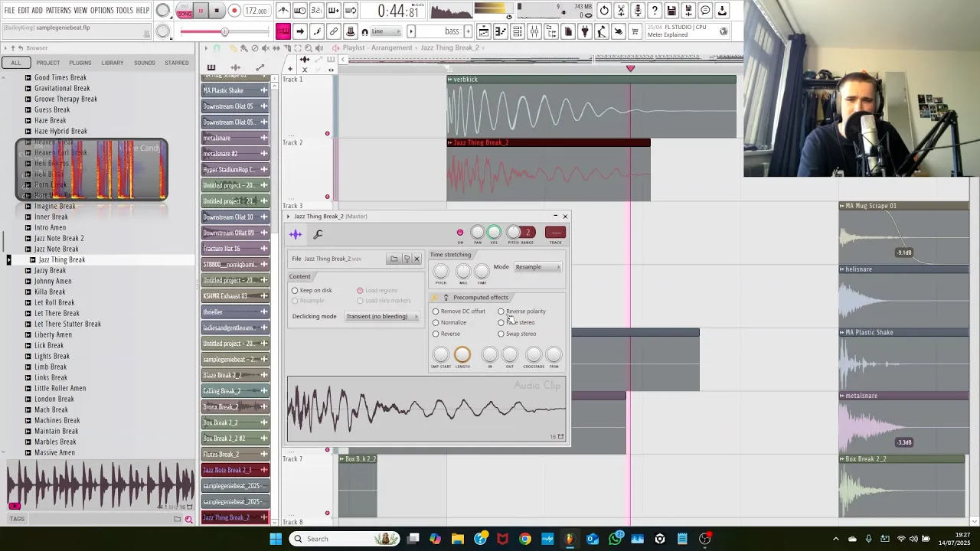The height and width of the screenshot is (551, 980).
Task: Select Jazz Thing Break_2 in picker
Action: point(236,518)
